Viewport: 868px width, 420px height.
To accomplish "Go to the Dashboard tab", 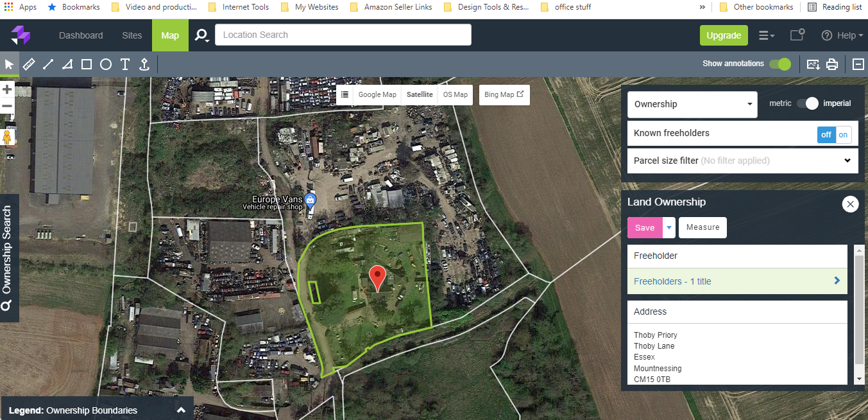I will (x=81, y=35).
